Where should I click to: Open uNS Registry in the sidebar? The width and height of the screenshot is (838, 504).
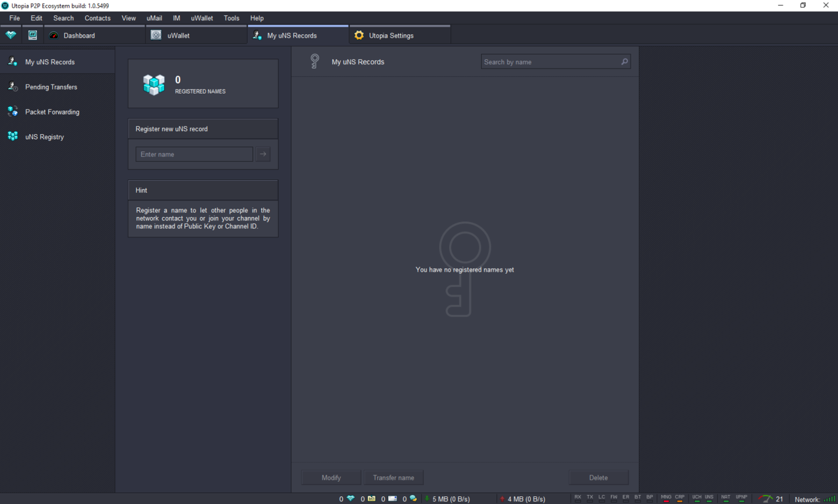(57, 137)
